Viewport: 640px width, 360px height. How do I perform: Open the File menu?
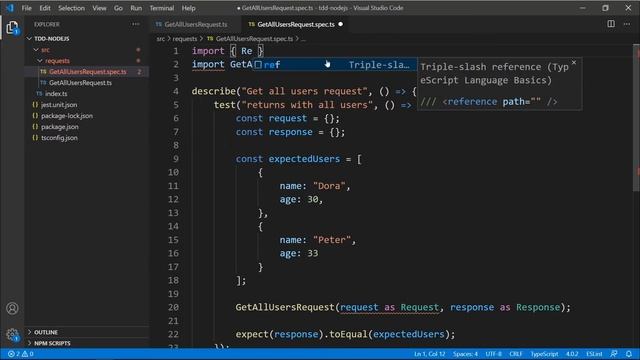(27, 8)
